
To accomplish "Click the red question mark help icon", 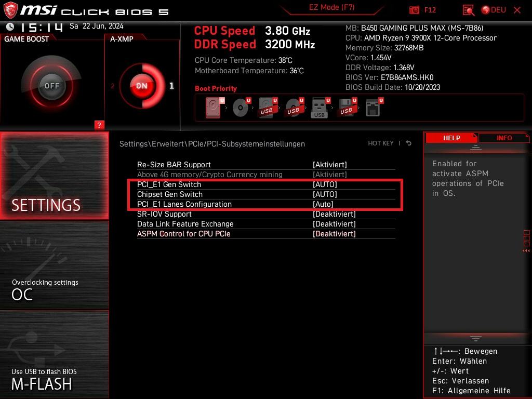I will [99, 125].
